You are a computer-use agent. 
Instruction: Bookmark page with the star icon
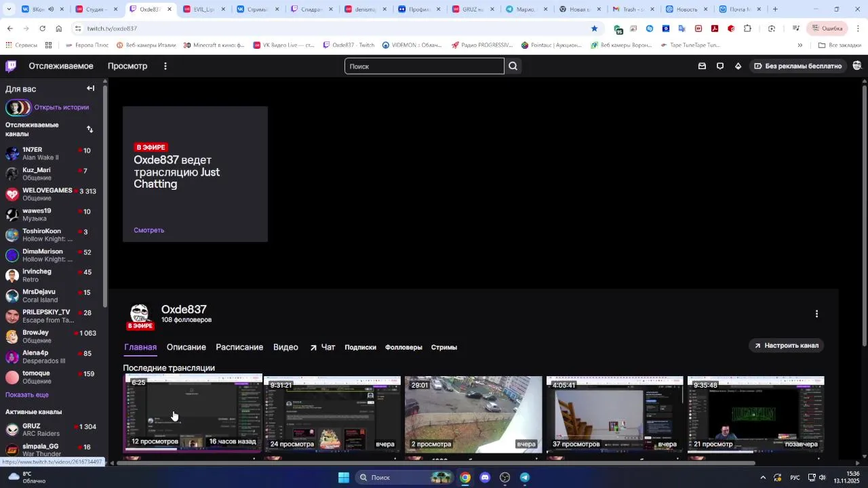click(595, 28)
